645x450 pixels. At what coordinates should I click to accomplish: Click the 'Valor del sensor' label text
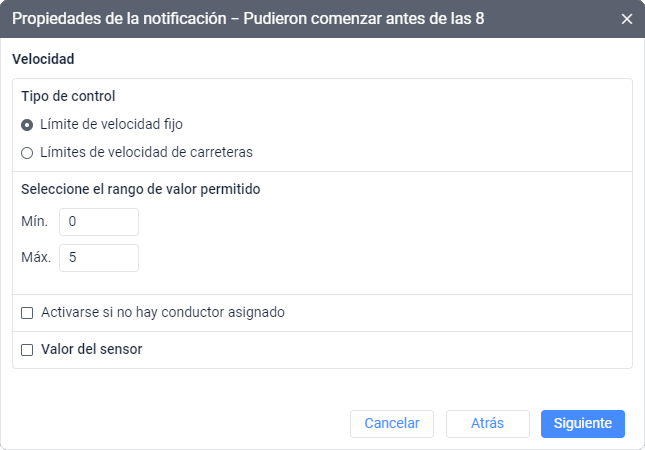coord(92,350)
